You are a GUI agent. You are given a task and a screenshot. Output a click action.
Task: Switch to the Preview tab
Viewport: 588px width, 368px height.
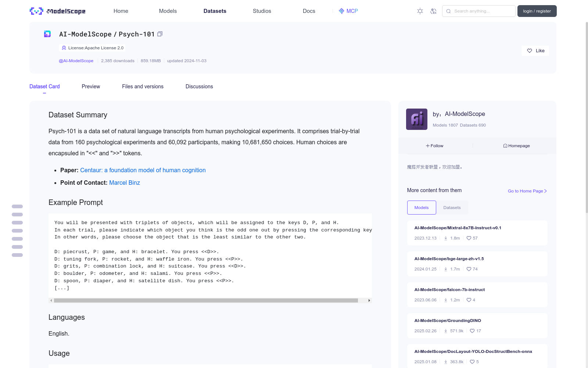click(x=91, y=86)
